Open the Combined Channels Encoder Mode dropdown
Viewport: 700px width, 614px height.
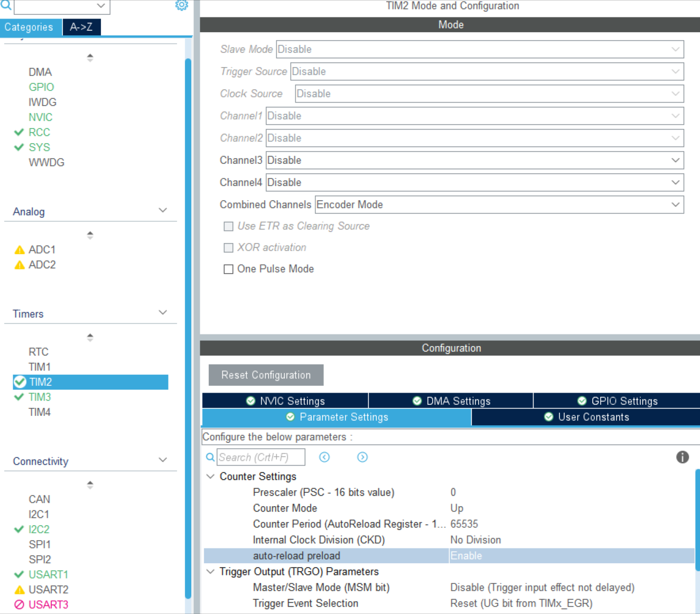[x=499, y=204]
